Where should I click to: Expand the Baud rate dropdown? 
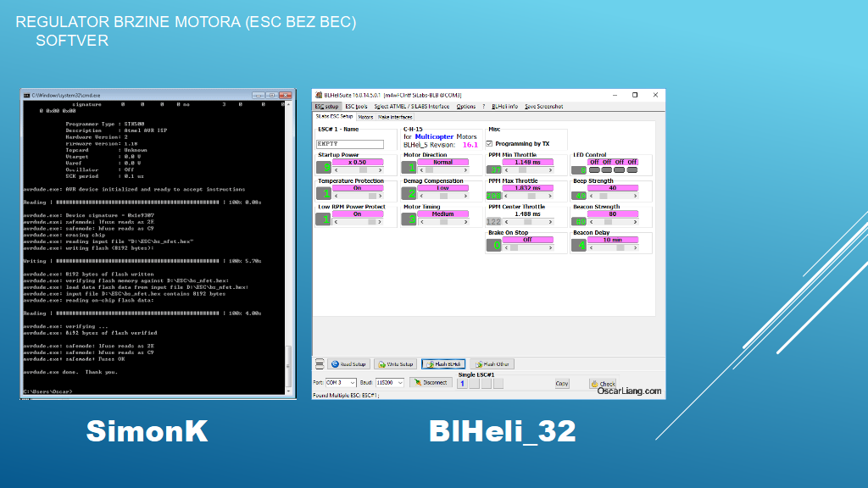point(390,383)
